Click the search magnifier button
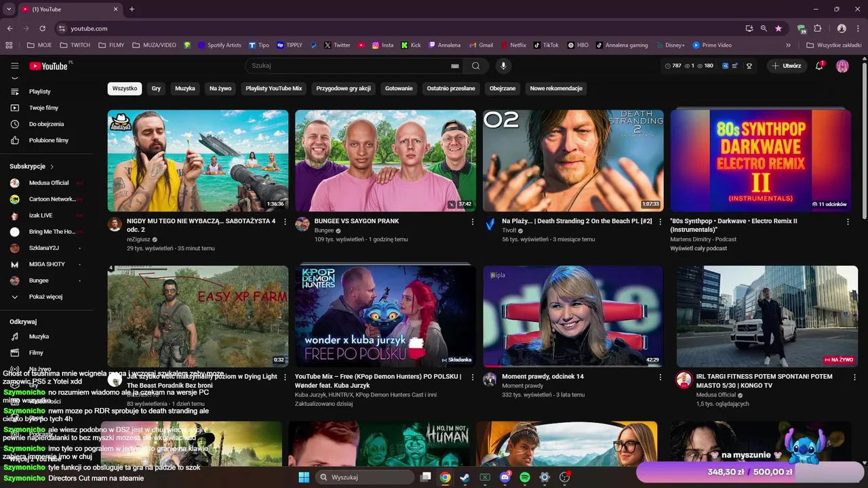Image resolution: width=868 pixels, height=488 pixels. click(476, 66)
